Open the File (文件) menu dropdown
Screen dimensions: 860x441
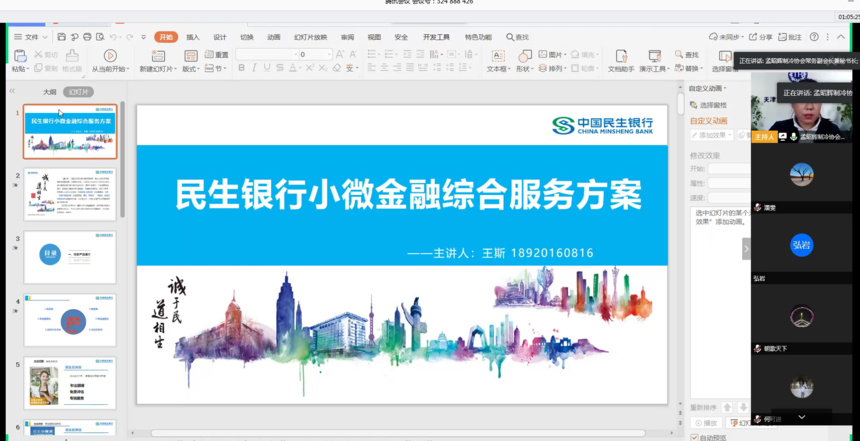click(x=31, y=37)
